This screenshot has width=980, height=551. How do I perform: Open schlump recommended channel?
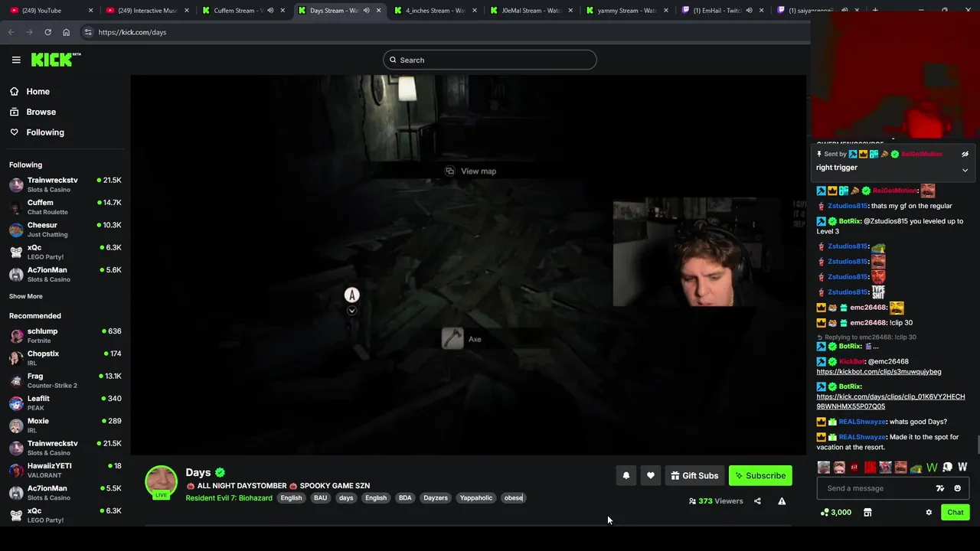click(x=65, y=335)
